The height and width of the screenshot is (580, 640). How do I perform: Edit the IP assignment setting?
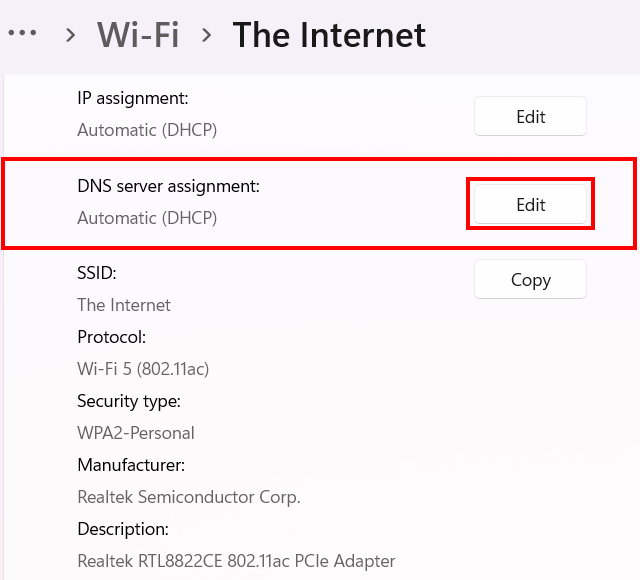[x=530, y=117]
